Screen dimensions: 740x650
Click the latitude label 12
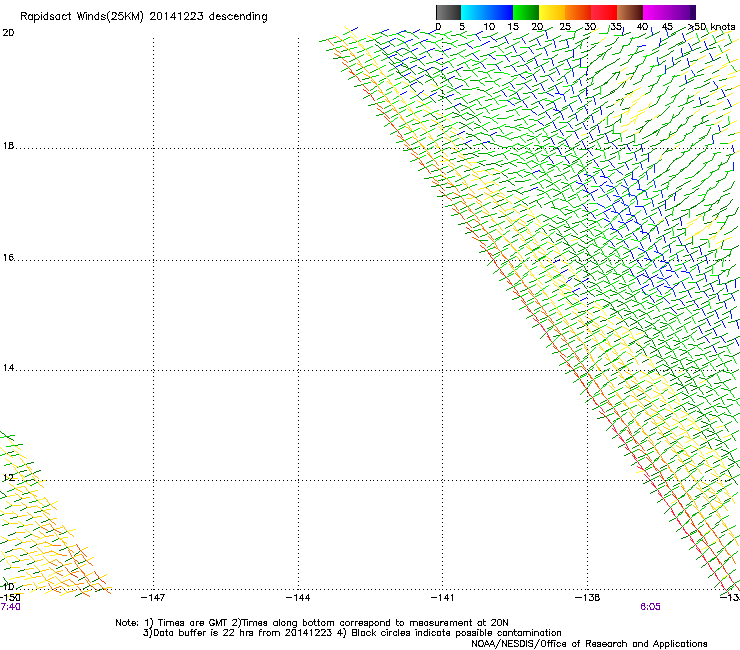(8, 478)
